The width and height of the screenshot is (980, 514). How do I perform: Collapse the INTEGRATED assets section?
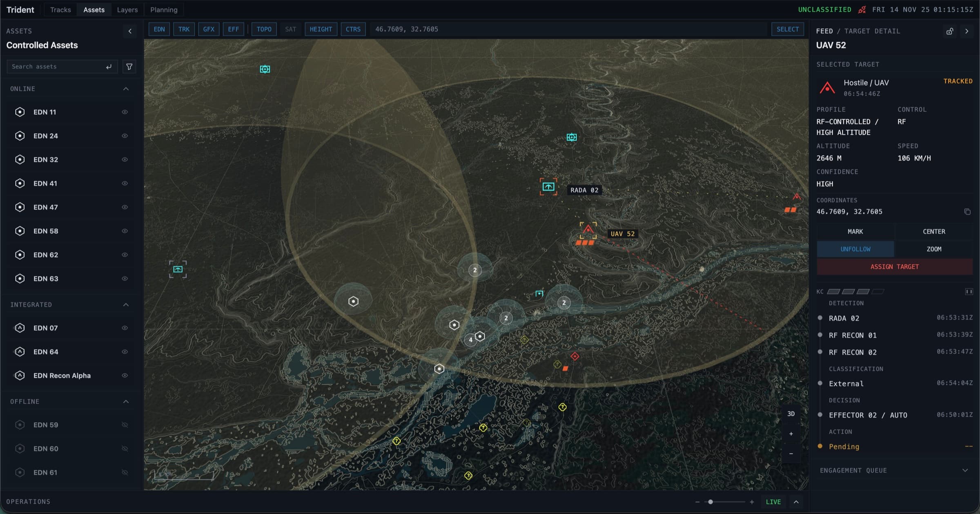click(x=126, y=305)
